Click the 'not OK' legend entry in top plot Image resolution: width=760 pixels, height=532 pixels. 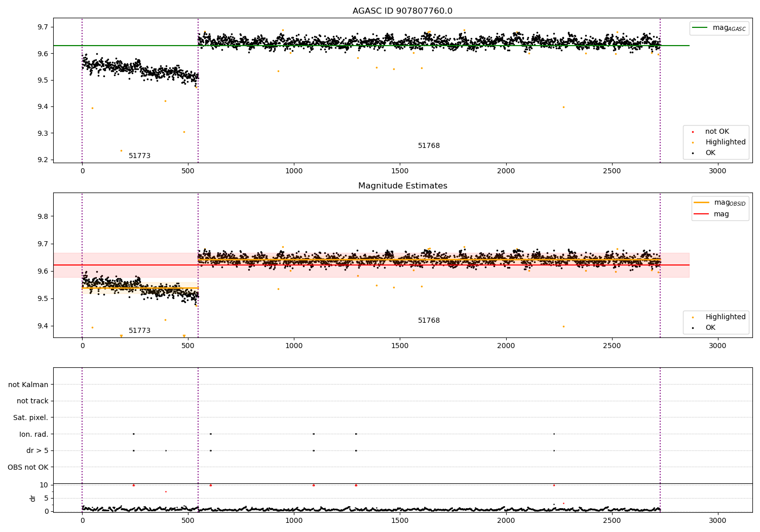(x=711, y=132)
